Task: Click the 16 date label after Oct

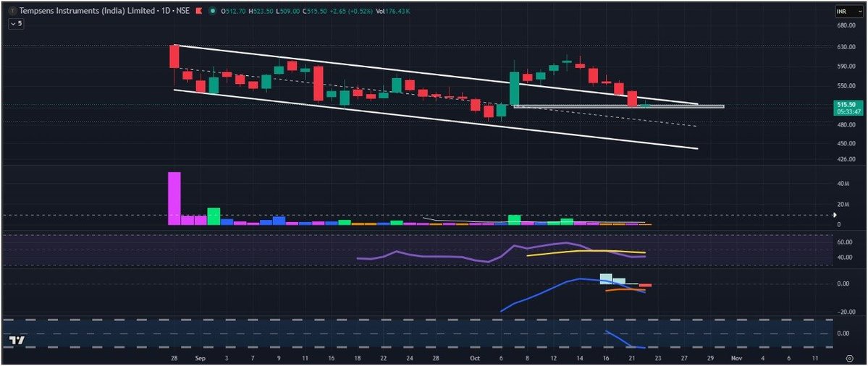Action: point(605,358)
